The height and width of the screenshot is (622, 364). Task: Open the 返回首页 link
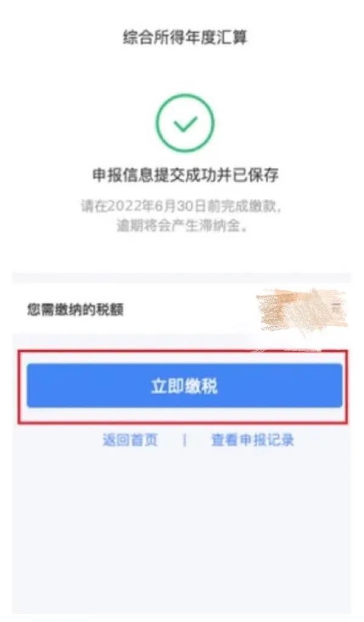point(130,440)
